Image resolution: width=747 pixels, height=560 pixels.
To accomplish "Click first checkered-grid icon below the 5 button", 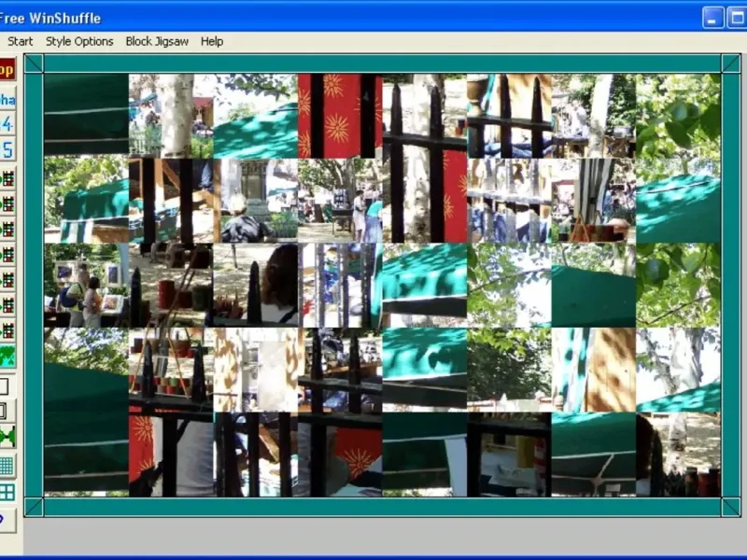I will coord(7,179).
